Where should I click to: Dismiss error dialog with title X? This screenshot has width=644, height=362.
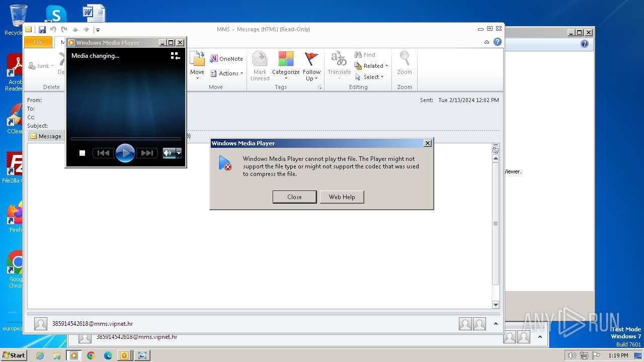point(428,143)
